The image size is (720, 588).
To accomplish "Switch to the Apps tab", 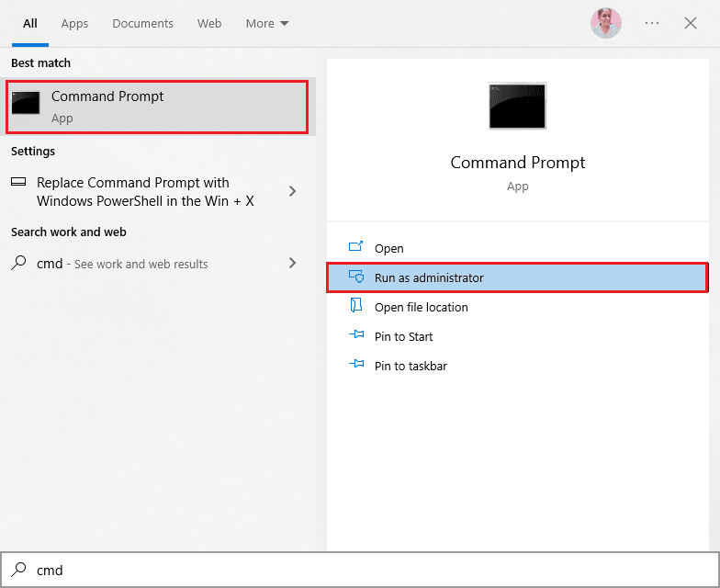I will tap(74, 24).
